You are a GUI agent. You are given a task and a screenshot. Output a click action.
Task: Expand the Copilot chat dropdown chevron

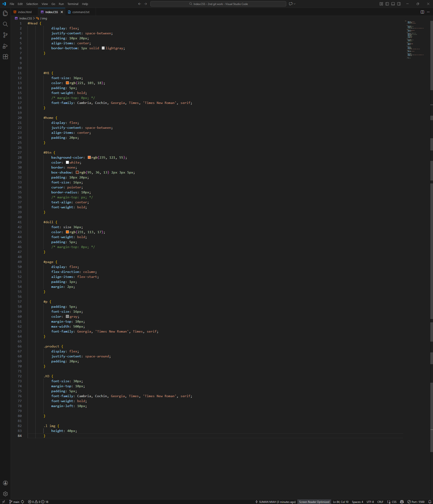[294, 4]
